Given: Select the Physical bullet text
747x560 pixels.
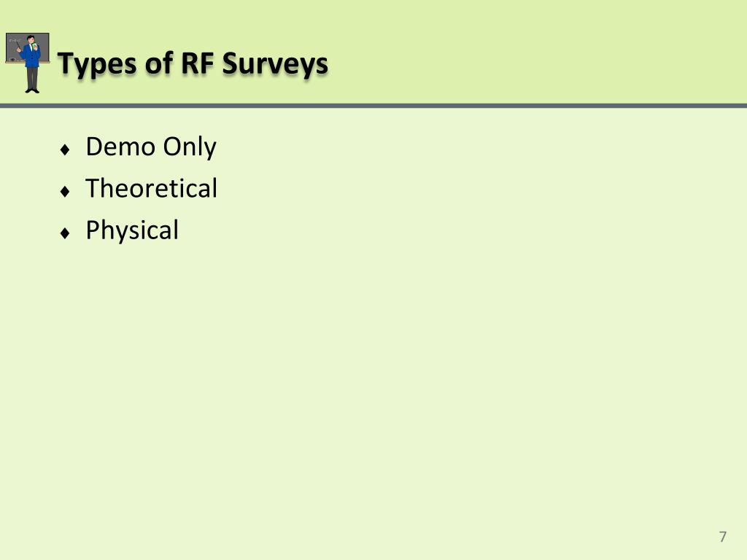Looking at the screenshot, I should click(x=132, y=230).
